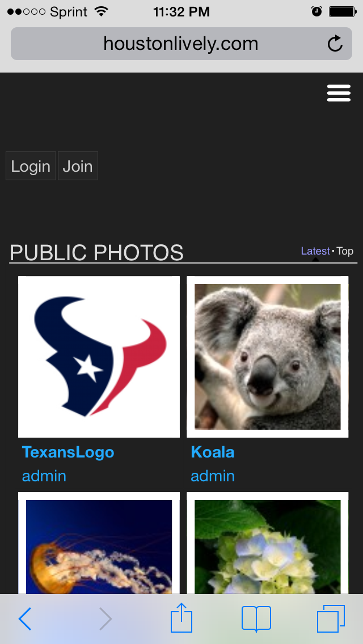The image size is (363, 644).
Task: Open the Safari bookmarks book icon
Action: [256, 618]
